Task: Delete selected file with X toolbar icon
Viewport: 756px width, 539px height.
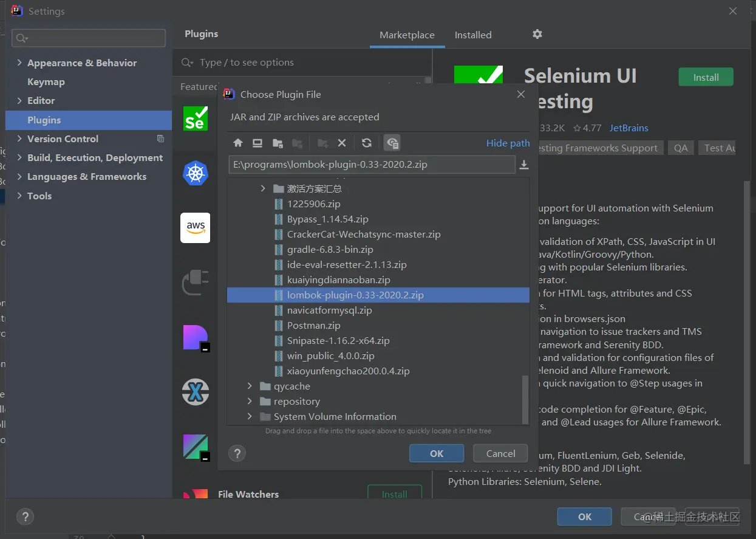Action: (342, 143)
